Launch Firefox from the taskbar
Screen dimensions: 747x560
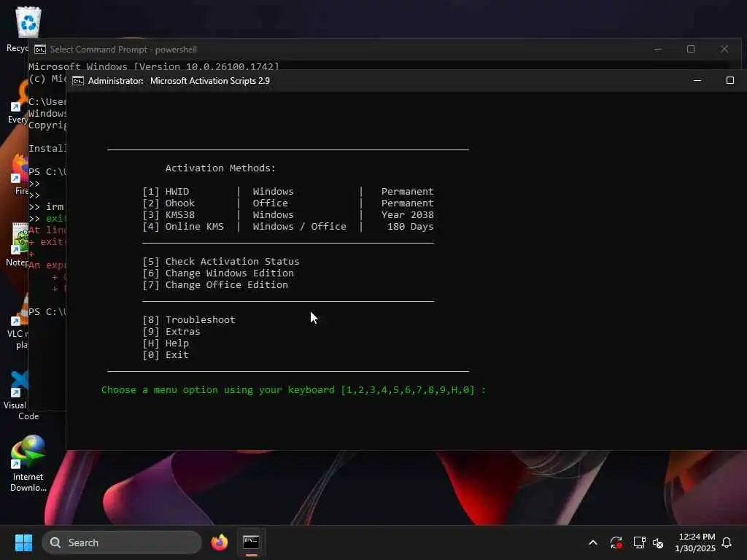point(219,542)
